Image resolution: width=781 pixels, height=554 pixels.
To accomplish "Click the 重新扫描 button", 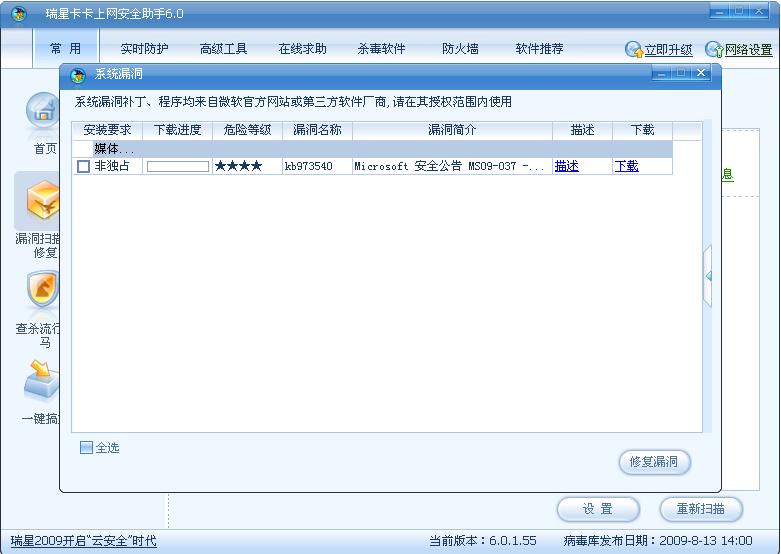I will point(701,509).
